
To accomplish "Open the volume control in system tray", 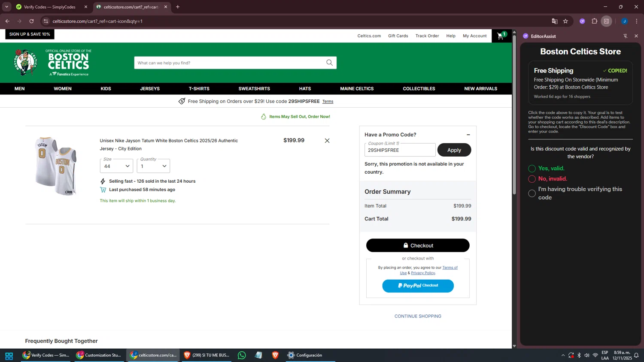I will [x=587, y=355].
